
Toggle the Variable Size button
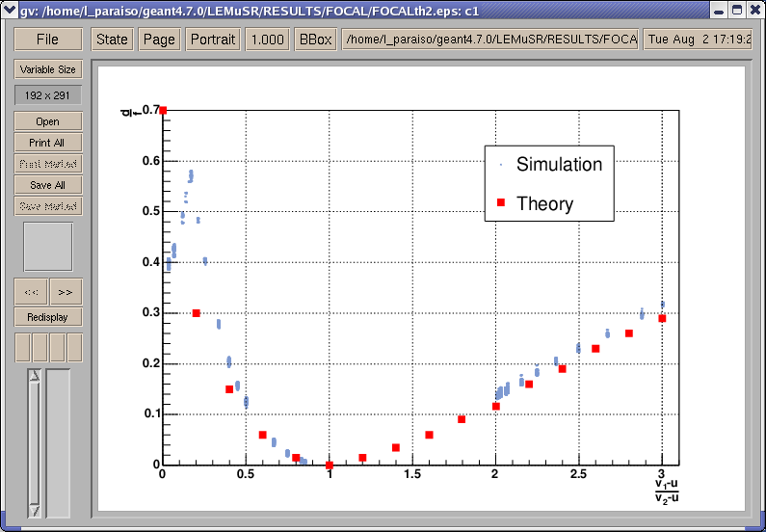[47, 69]
